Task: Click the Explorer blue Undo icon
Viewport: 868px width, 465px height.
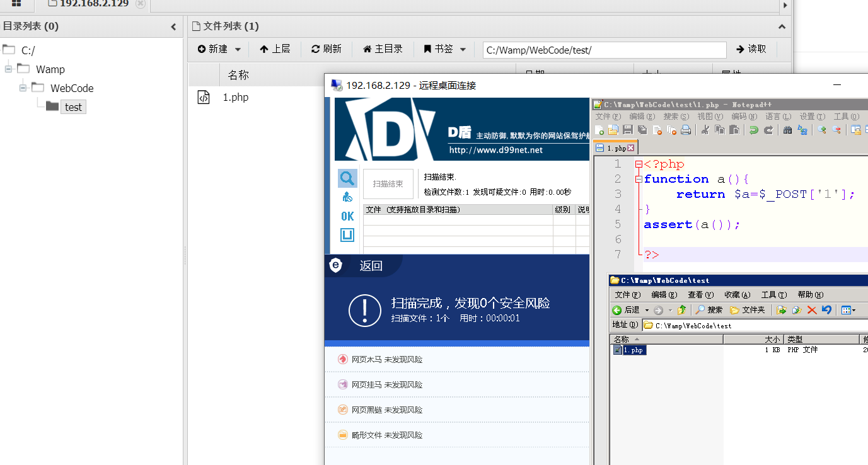Action: pyautogui.click(x=827, y=309)
